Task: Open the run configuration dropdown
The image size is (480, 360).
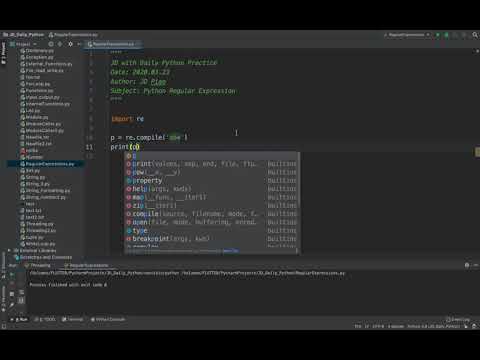Action: (407, 35)
